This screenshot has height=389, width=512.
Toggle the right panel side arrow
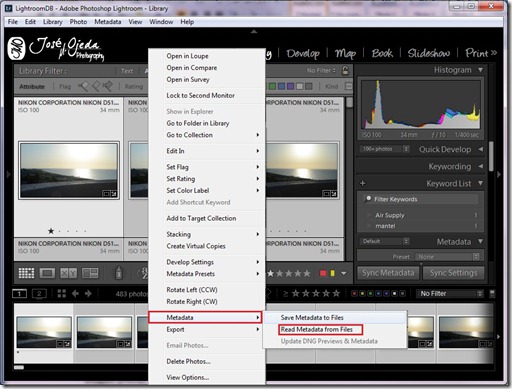[499, 174]
